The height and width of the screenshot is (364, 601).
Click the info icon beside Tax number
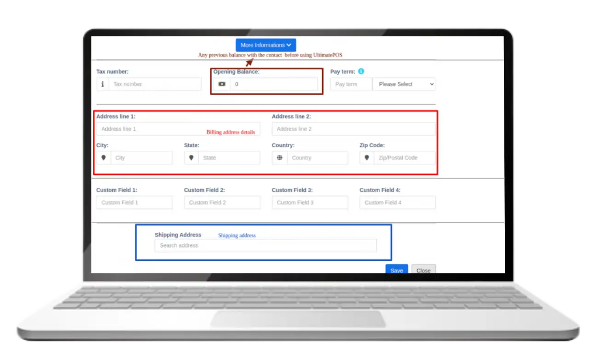pos(102,84)
